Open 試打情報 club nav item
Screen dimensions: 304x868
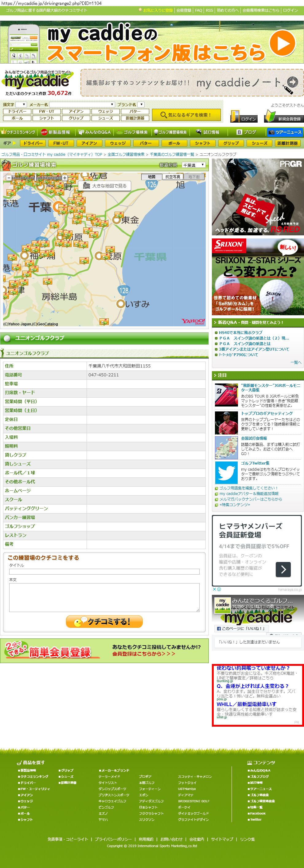coord(208,132)
